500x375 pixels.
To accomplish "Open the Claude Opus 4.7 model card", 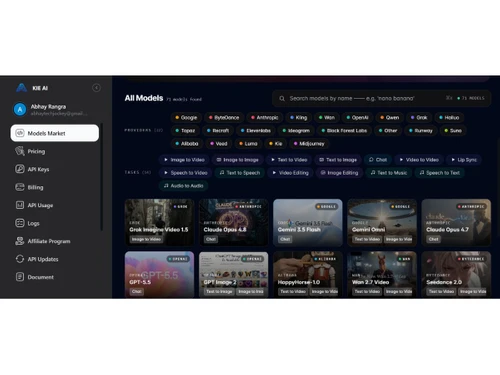I will pyautogui.click(x=456, y=222).
